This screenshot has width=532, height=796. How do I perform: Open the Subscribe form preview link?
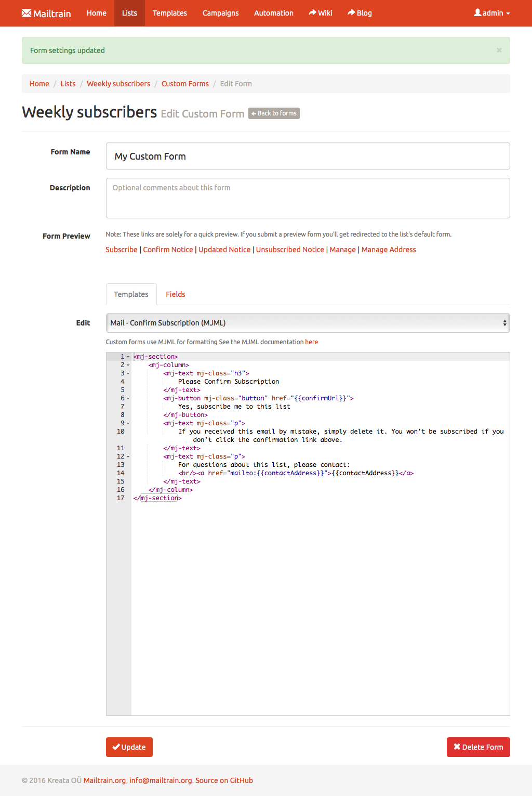point(122,250)
